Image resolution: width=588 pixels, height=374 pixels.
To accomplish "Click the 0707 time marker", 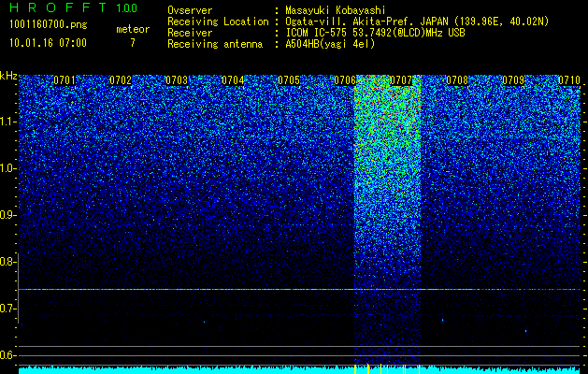I will point(401,80).
